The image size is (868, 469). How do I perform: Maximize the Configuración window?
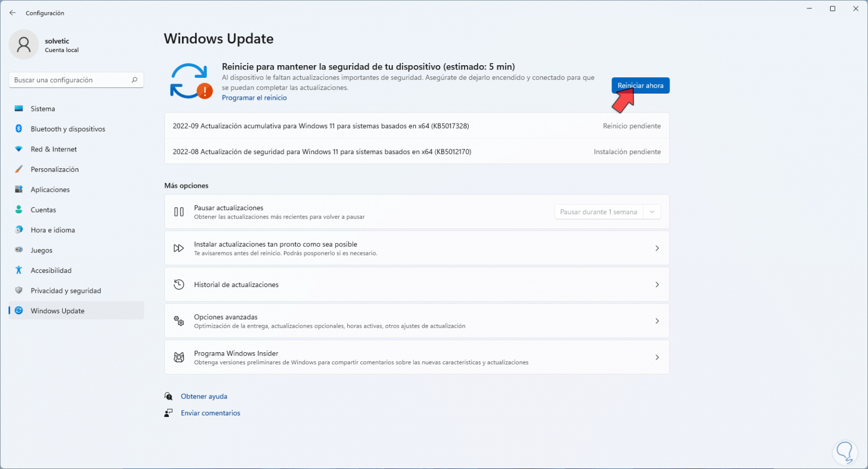[x=832, y=9]
